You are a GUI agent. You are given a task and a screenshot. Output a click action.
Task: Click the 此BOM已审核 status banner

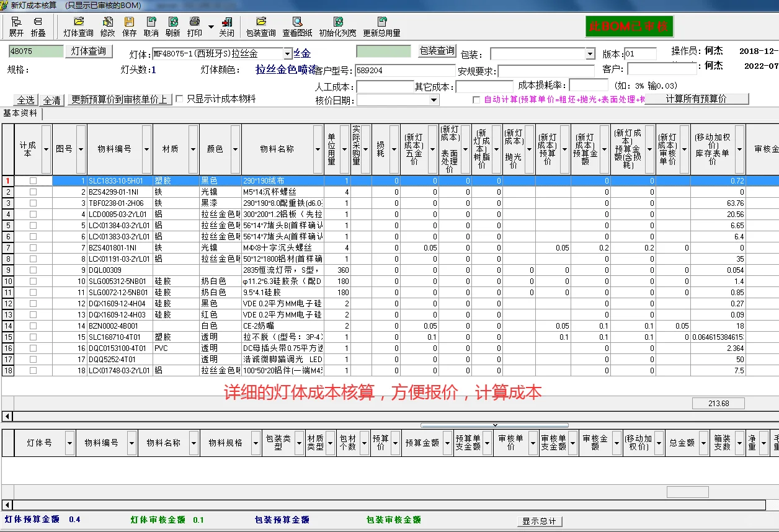pos(629,27)
